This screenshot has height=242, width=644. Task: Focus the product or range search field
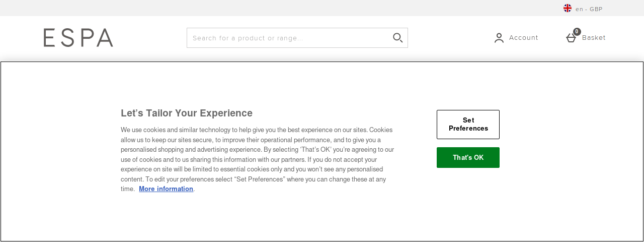[x=297, y=38]
